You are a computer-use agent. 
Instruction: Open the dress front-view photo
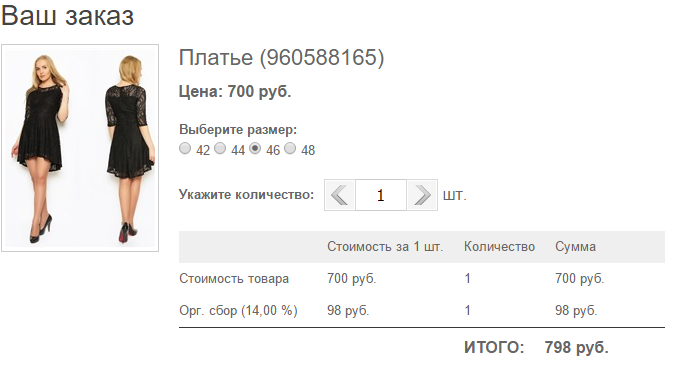coord(42,148)
